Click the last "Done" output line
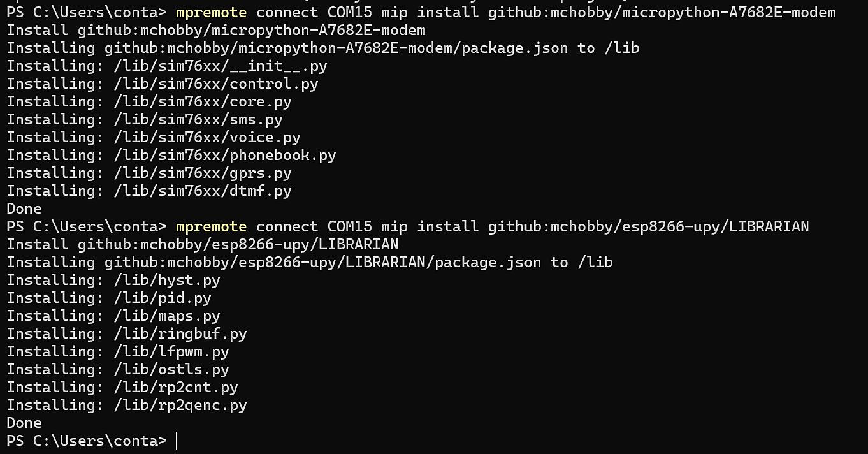Screen dimensions: 868x454 pos(24,423)
